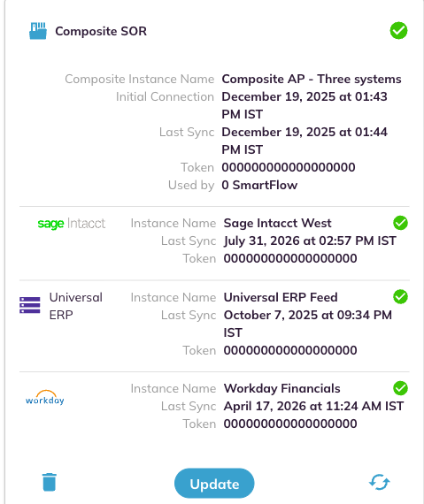424x504 pixels.
Task: Select the Workday Financials instance name
Action: (281, 388)
